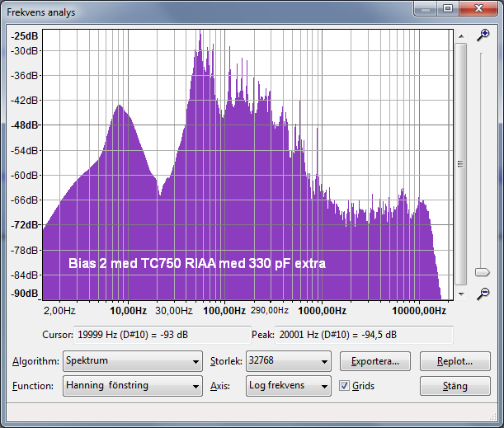504x428 pixels.
Task: Click the 1000,00Hz frequency axis label
Action: pos(322,311)
